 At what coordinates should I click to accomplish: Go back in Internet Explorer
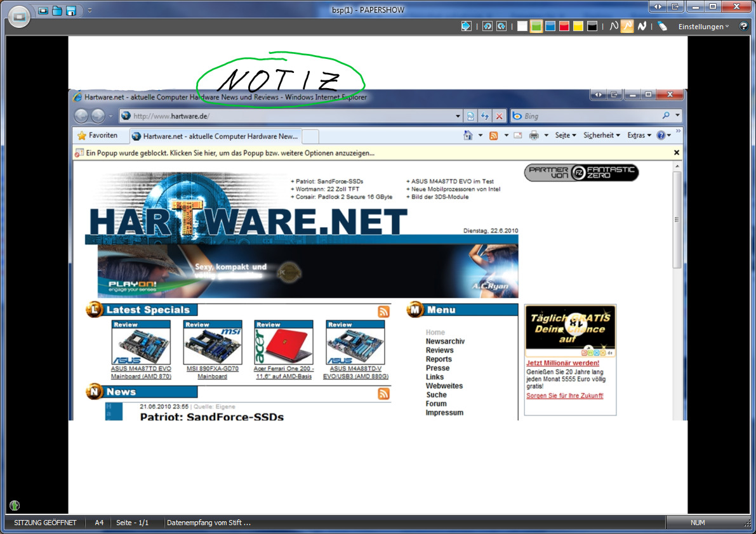81,115
